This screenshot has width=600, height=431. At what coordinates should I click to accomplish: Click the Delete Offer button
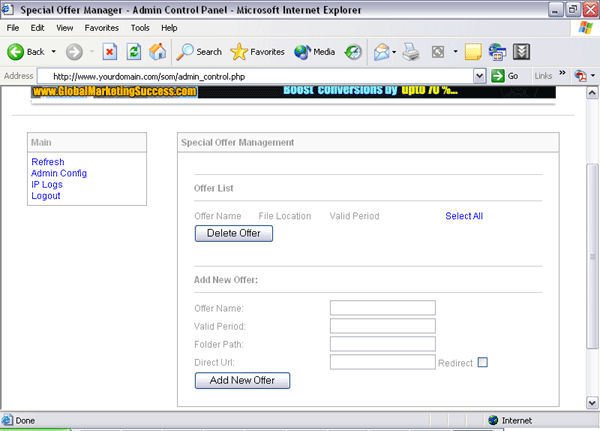click(233, 233)
